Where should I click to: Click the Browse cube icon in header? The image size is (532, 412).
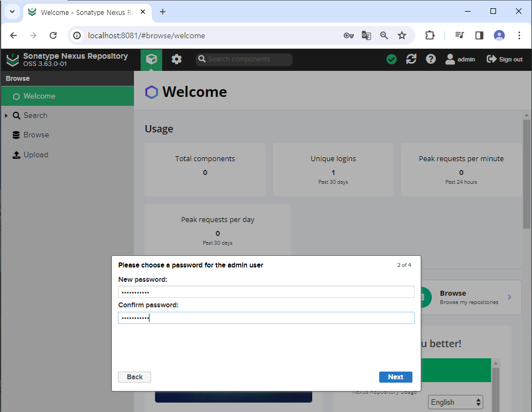pyautogui.click(x=151, y=59)
